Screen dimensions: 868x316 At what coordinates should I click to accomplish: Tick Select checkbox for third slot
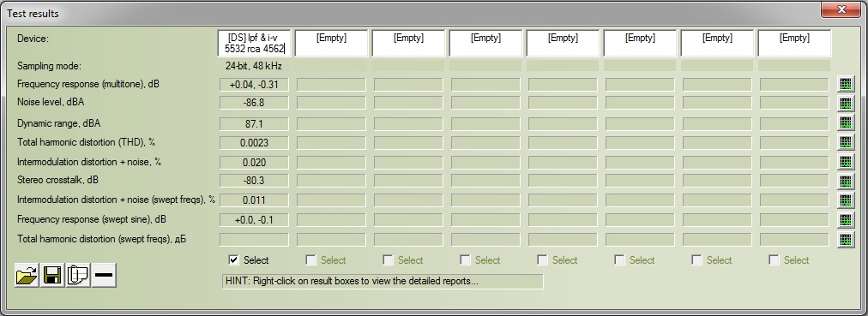(x=388, y=260)
